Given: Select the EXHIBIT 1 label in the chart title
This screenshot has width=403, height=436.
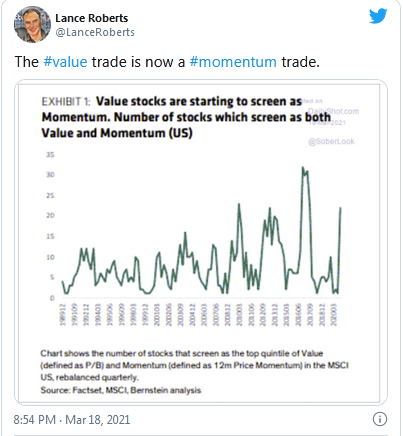Looking at the screenshot, I should 66,101.
